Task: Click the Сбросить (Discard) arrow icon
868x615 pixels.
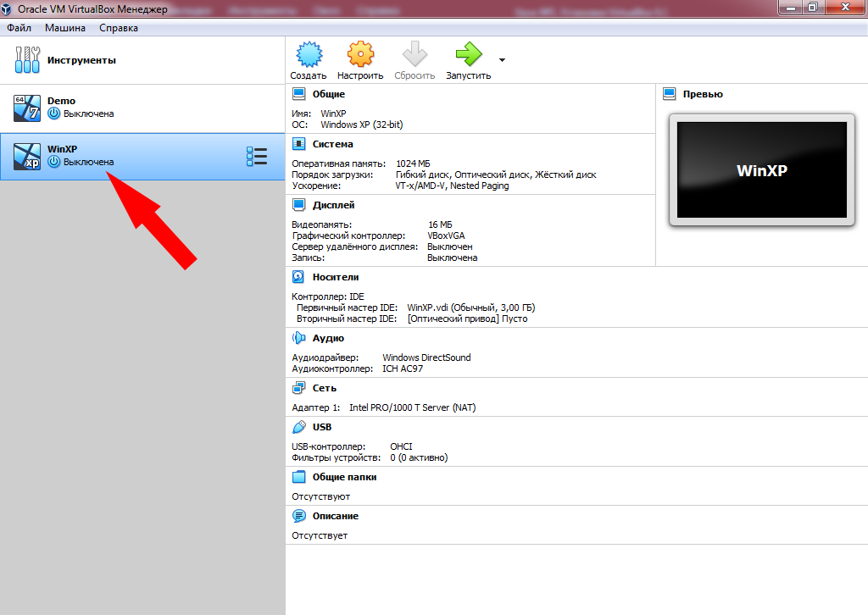Action: pos(415,54)
